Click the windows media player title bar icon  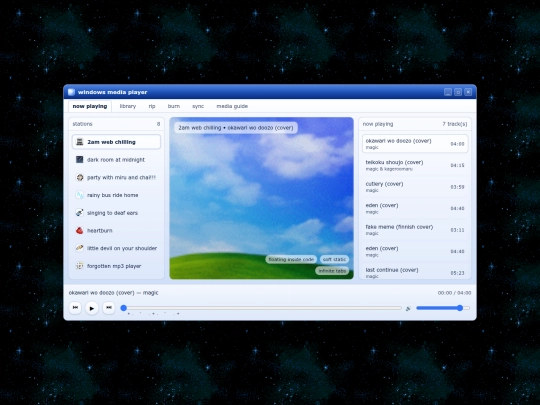(x=71, y=92)
